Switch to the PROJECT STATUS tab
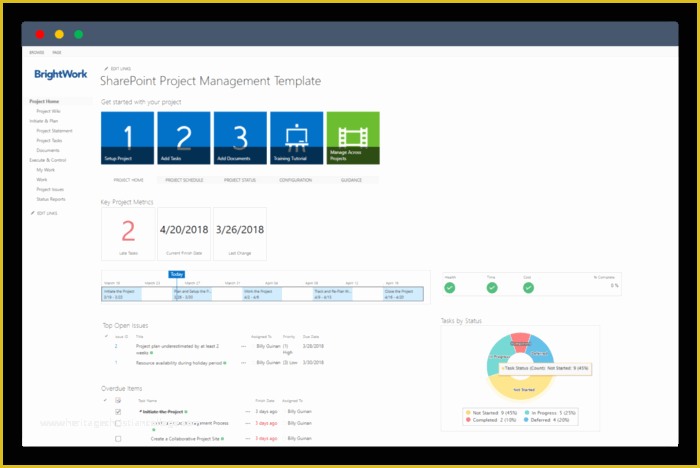Viewport: 700px width, 468px height. (240, 180)
